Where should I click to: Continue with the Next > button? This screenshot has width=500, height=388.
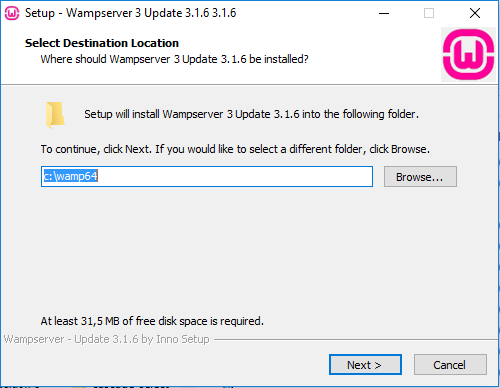coord(365,365)
